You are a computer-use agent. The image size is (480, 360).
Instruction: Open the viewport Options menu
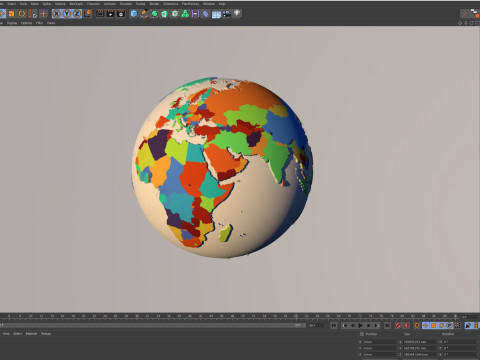pyautogui.click(x=26, y=23)
